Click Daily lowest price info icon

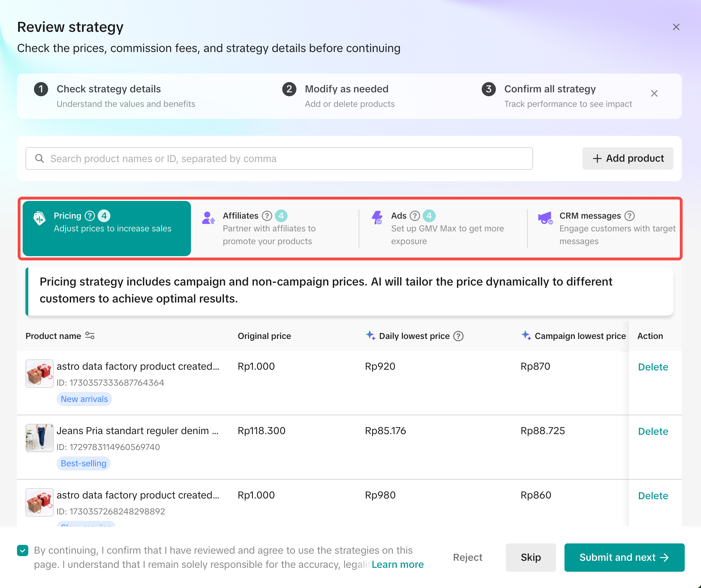click(458, 336)
